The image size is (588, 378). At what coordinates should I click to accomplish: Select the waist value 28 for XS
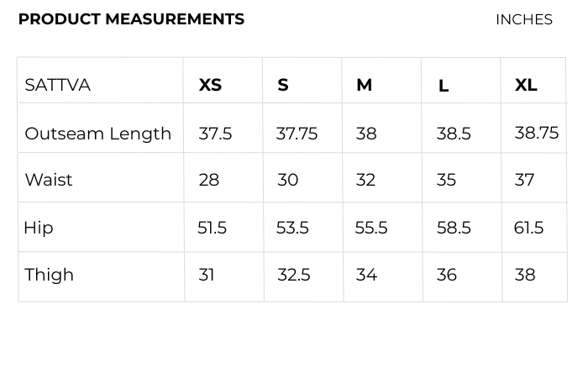click(x=209, y=180)
